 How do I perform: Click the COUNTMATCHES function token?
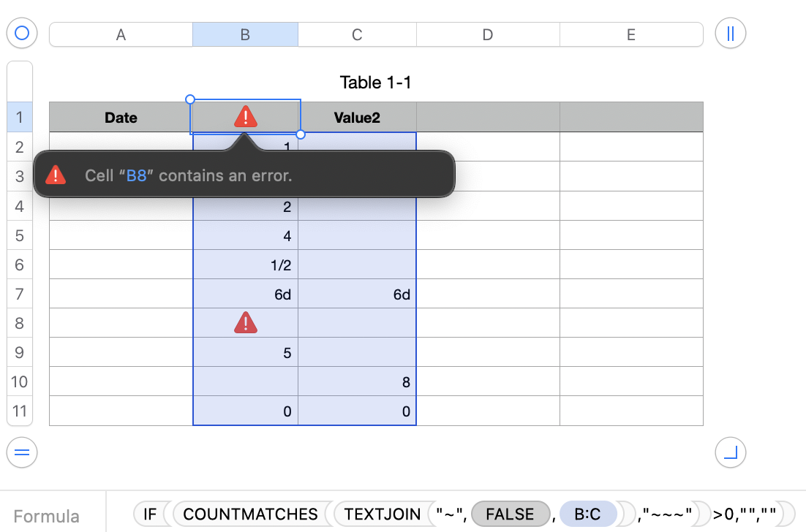point(250,514)
